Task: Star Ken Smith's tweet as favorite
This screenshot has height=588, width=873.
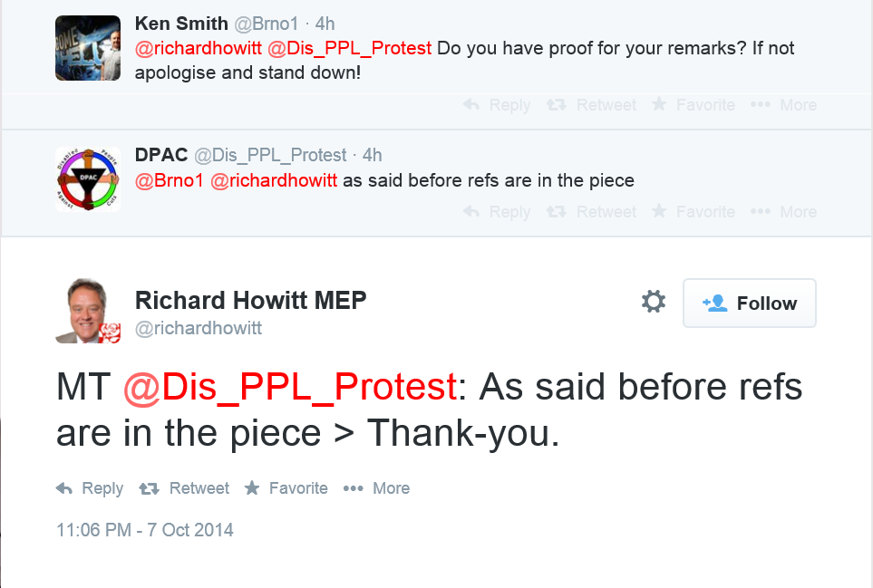Action: (659, 104)
